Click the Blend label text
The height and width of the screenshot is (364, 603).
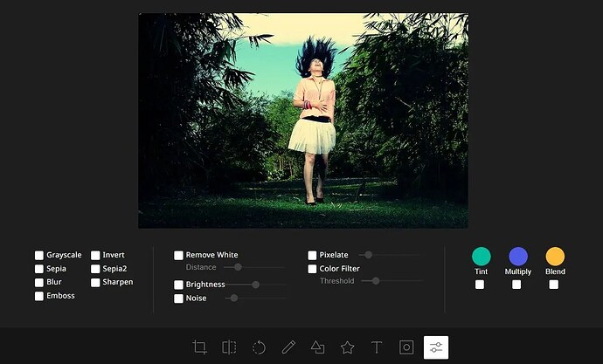click(x=555, y=271)
